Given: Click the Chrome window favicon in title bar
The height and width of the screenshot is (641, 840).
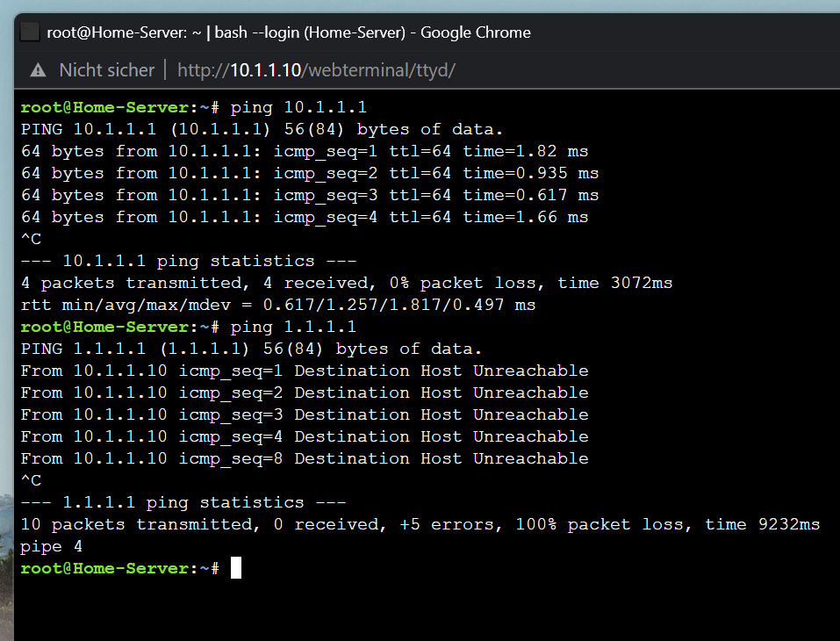Looking at the screenshot, I should [x=30, y=32].
